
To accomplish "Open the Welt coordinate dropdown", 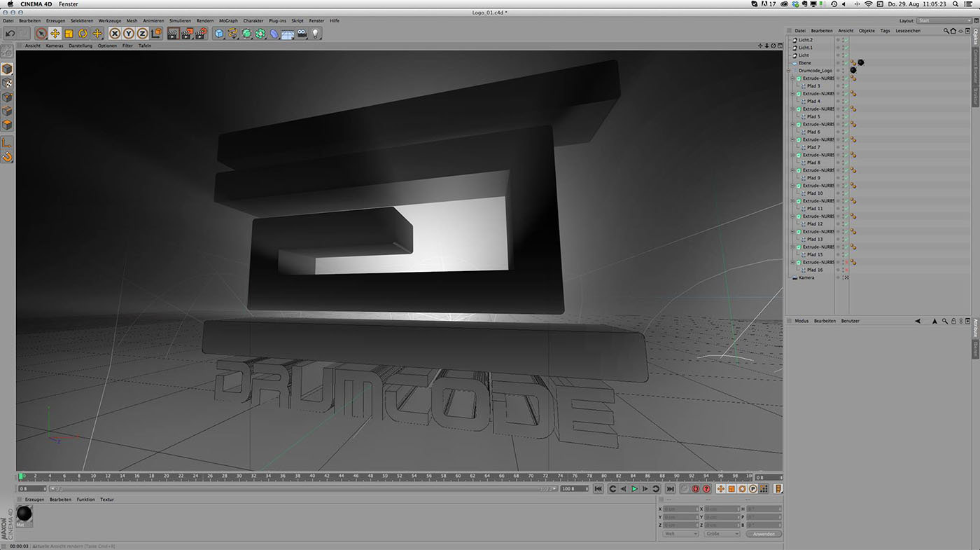I will pyautogui.click(x=680, y=534).
